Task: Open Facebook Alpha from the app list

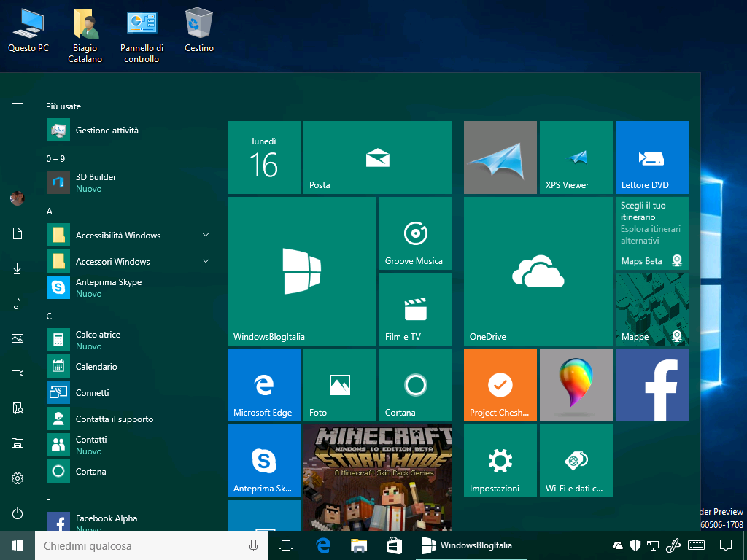Action: [x=128, y=521]
